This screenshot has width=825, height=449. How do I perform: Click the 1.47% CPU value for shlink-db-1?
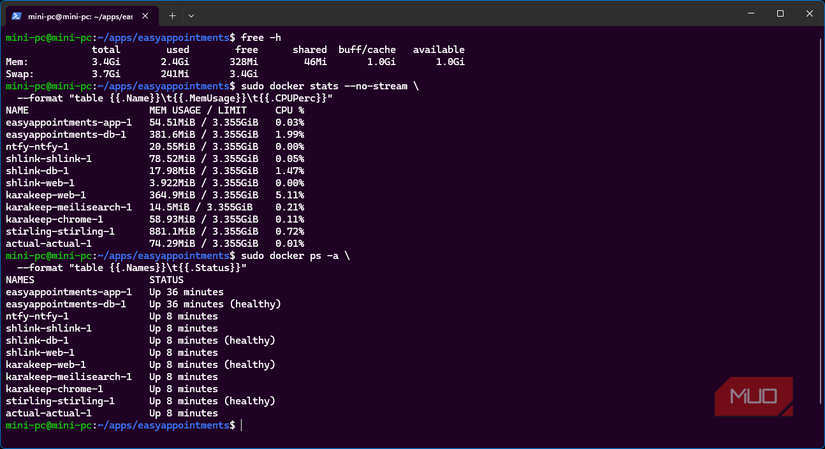point(289,171)
